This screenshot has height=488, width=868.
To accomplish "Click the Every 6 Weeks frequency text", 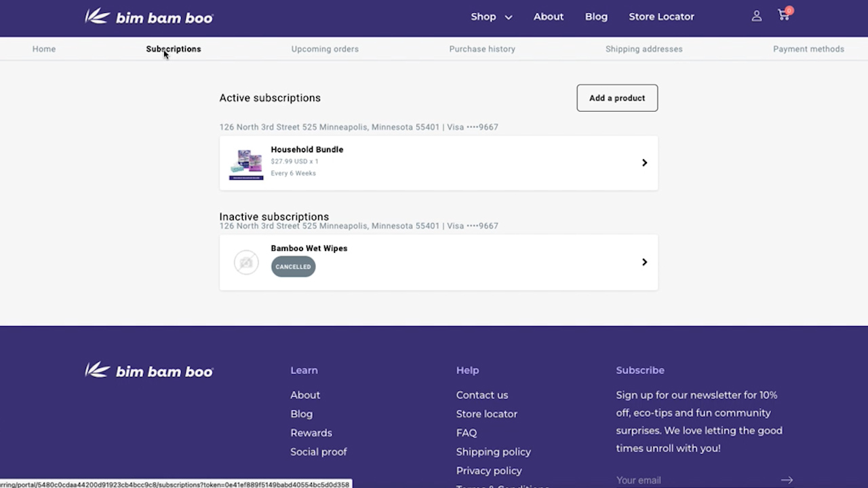I will click(x=294, y=173).
